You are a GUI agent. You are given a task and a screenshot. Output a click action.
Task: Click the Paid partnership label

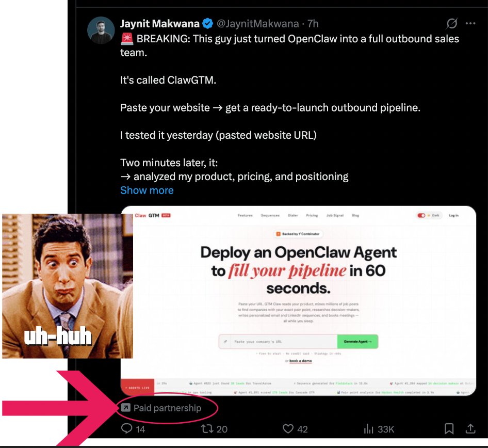click(x=167, y=408)
